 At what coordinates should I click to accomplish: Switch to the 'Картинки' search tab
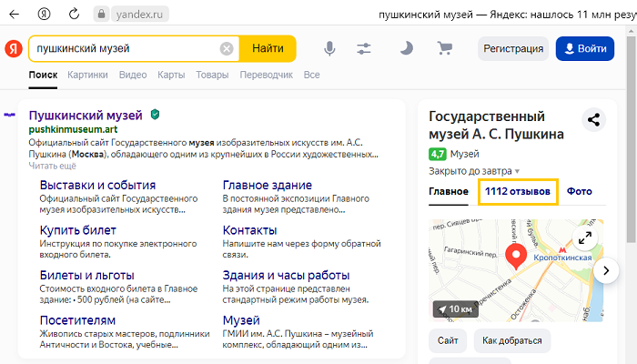point(87,75)
